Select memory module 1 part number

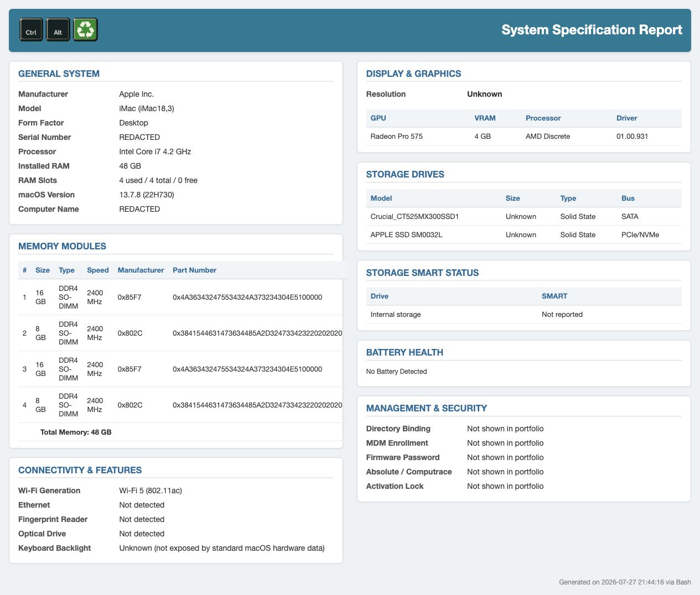(x=247, y=297)
